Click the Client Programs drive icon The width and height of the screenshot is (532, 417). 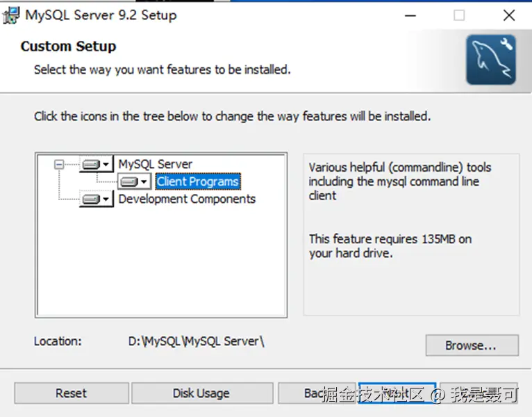click(128, 182)
